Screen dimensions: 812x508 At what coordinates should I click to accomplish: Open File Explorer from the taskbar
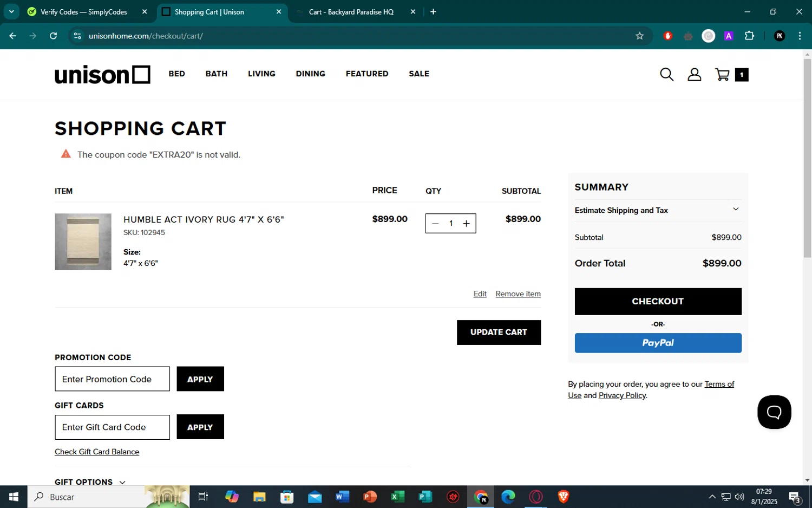259,497
